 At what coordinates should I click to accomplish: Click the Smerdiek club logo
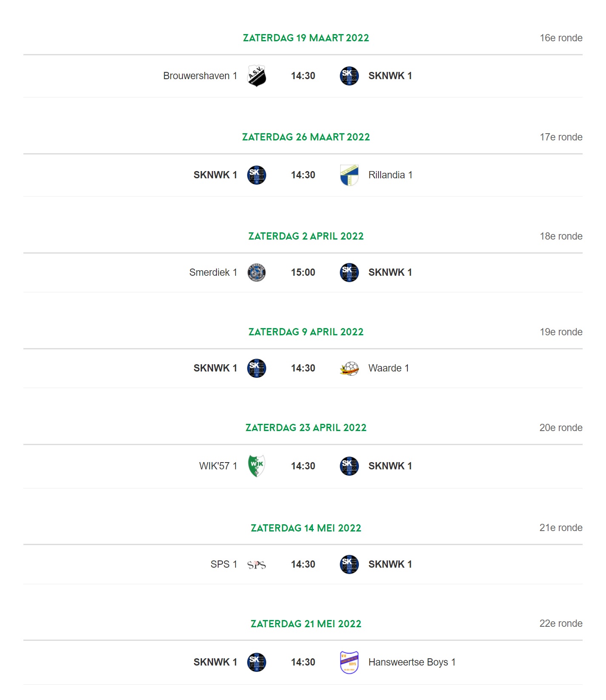pos(256,272)
